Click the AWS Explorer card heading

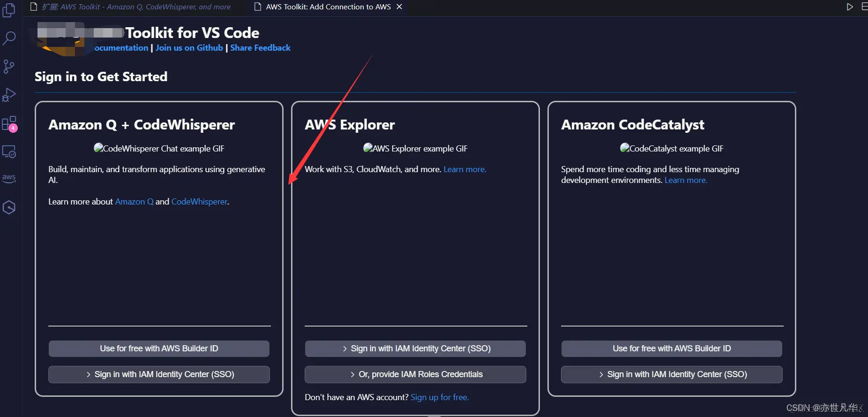(x=350, y=125)
